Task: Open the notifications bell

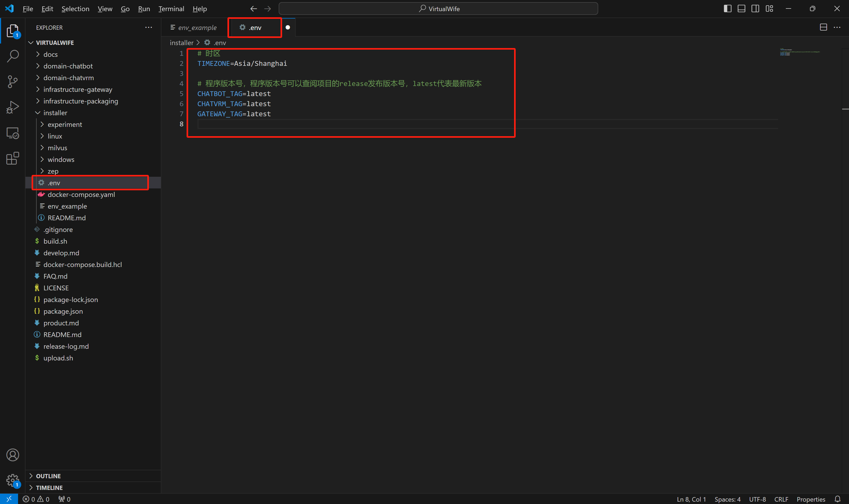Action: [837, 499]
